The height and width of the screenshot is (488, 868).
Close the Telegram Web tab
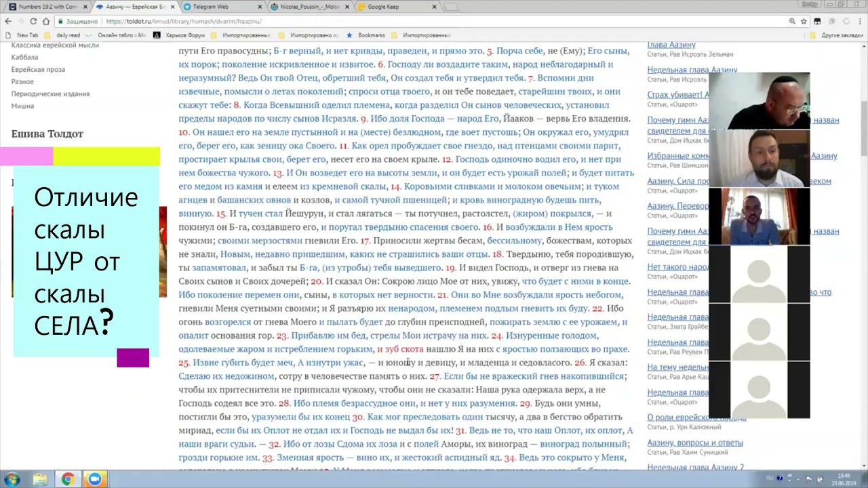click(x=259, y=7)
